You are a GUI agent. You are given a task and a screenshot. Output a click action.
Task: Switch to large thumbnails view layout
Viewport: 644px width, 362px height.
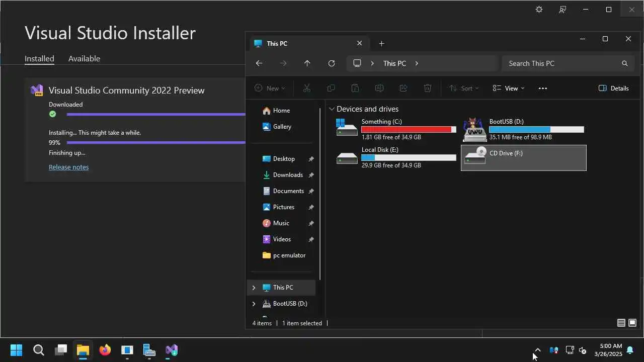(x=632, y=323)
